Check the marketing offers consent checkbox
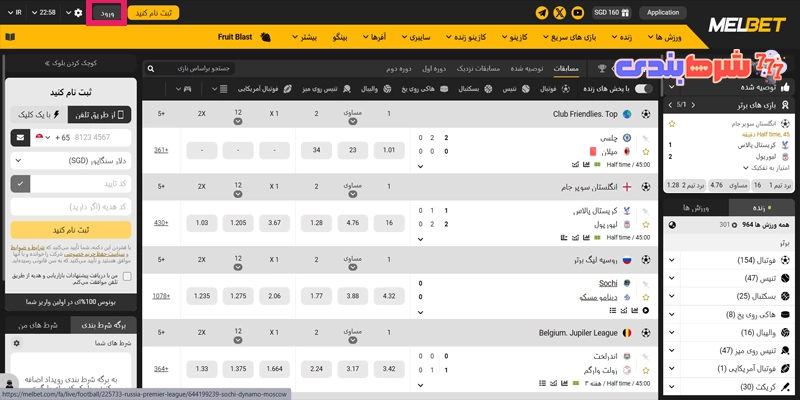 pos(127,277)
